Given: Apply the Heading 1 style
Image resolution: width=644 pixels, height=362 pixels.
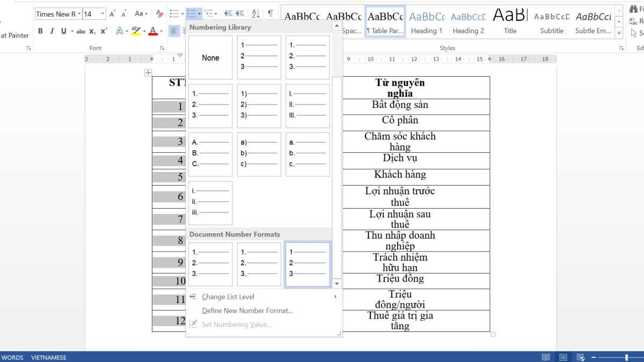Looking at the screenshot, I should (x=427, y=23).
